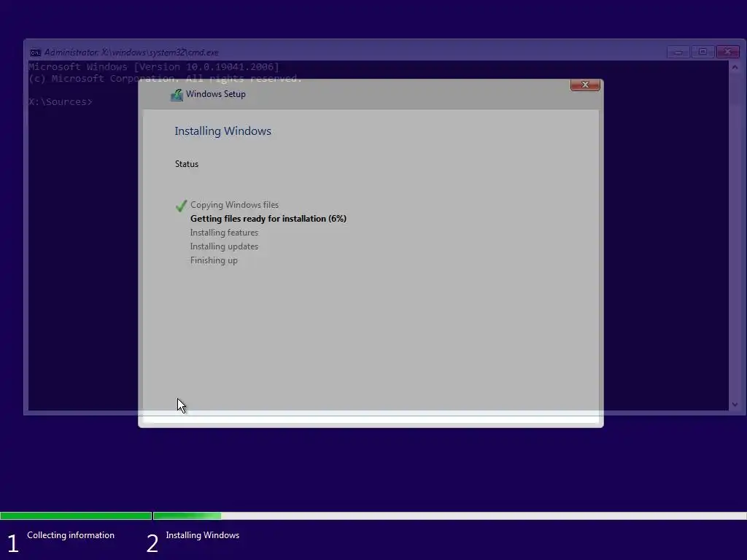Click the Collecting information green progress bar

(x=76, y=516)
